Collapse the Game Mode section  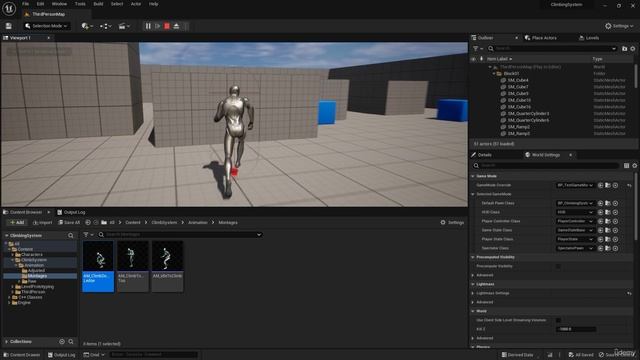click(473, 176)
